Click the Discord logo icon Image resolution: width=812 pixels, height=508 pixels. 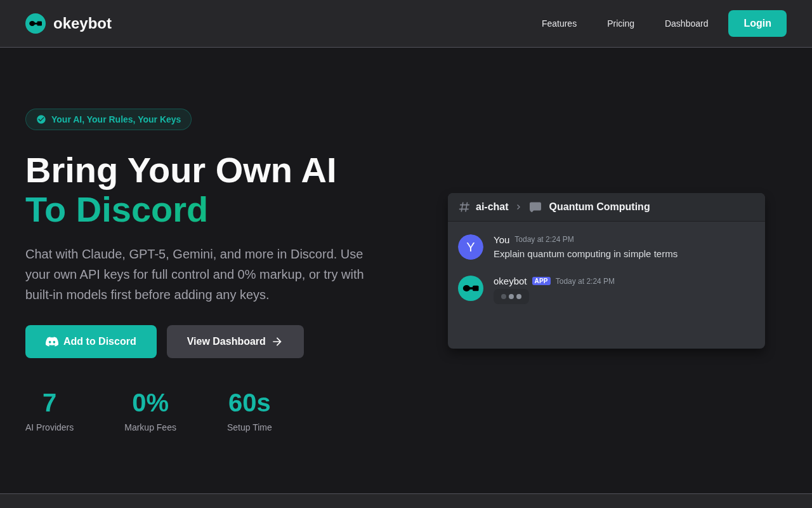coord(52,342)
